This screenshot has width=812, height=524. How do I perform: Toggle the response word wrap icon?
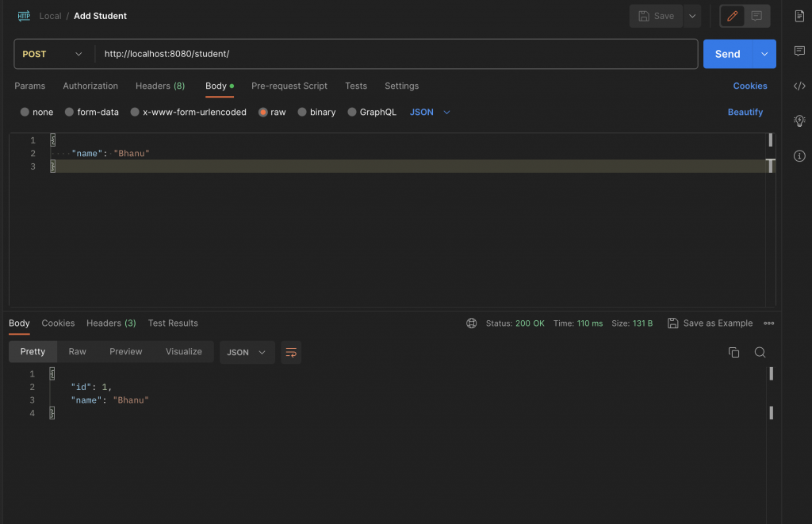pos(291,353)
